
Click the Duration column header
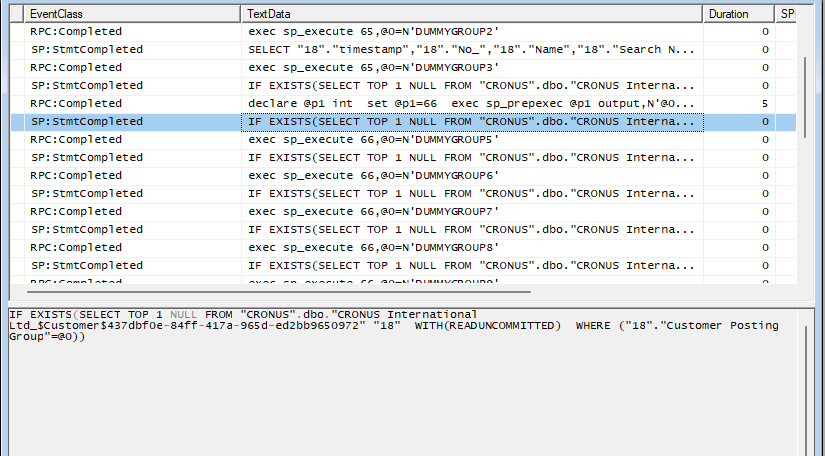coord(739,14)
